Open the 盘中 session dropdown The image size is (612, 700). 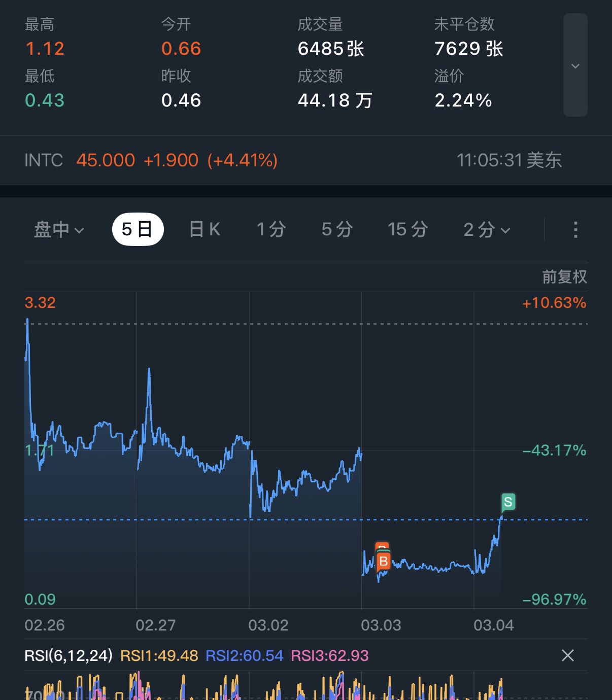tap(58, 229)
